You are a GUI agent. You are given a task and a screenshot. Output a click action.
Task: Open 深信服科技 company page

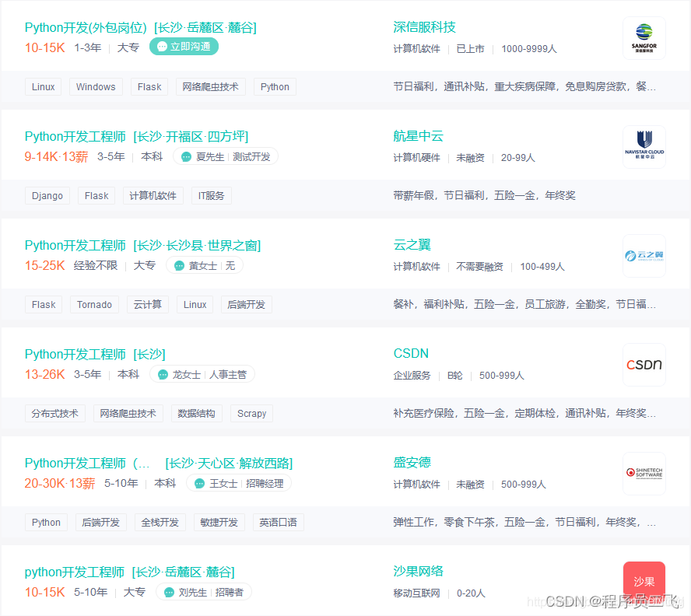click(424, 27)
